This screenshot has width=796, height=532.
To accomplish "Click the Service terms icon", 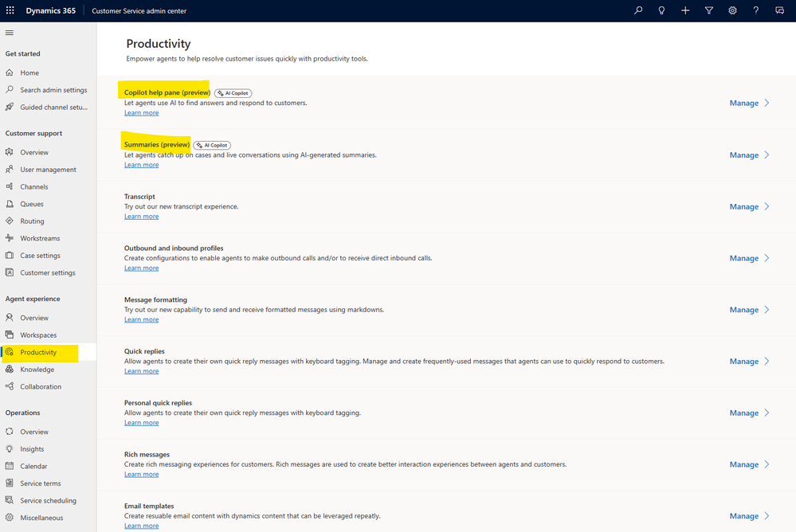I will point(9,483).
